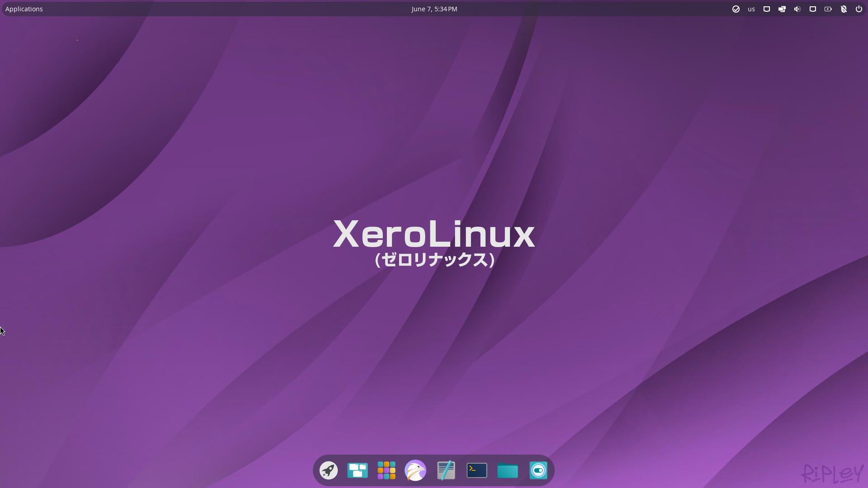Open the tiling display applet icon left of the overlapping-windows icon
This screenshot has width=868, height=488.
tap(767, 9)
